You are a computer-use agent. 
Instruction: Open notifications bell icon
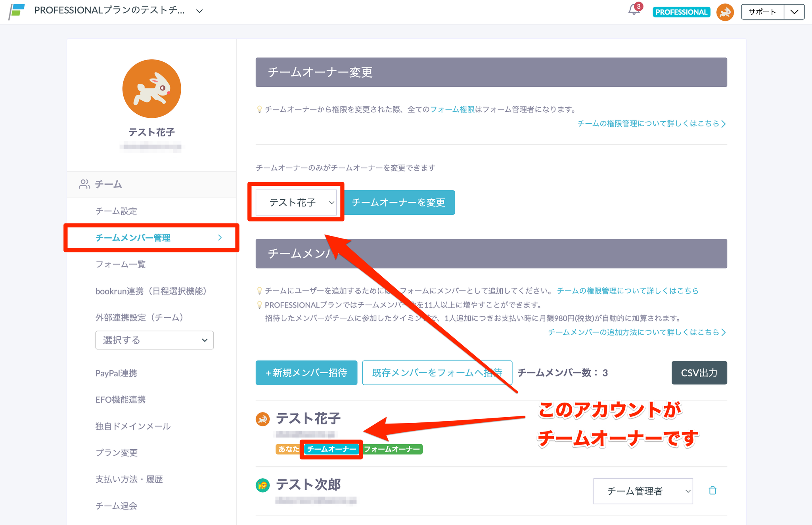pyautogui.click(x=634, y=10)
